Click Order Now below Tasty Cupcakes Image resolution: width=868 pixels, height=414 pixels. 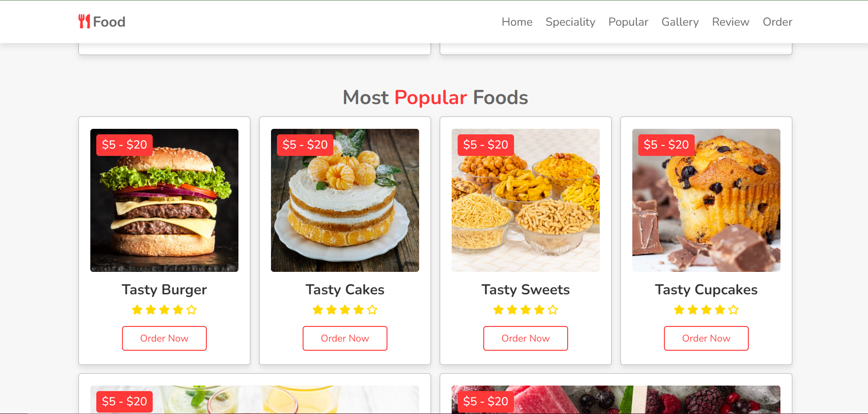706,338
